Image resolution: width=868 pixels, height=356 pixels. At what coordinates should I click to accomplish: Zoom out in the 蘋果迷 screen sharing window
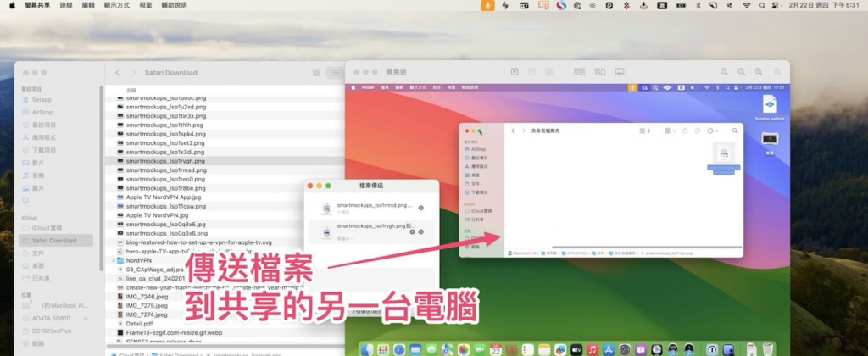click(x=724, y=72)
